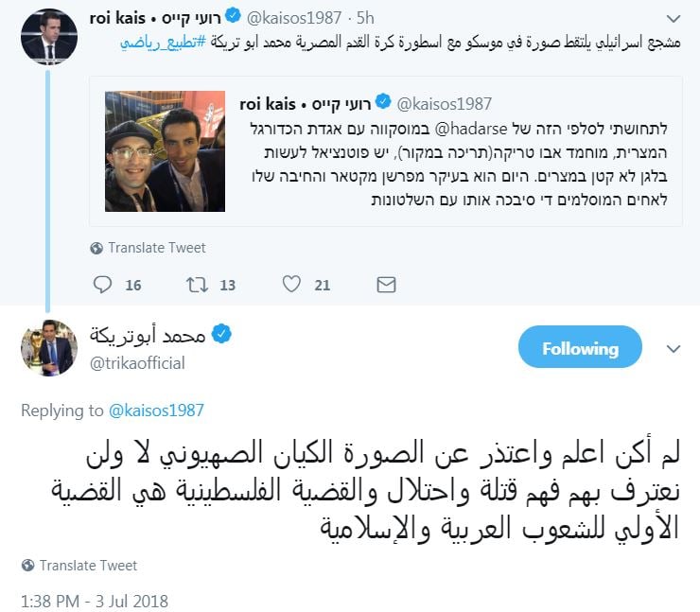Image resolution: width=700 pixels, height=612 pixels.
Task: Click globe icon beside lower Translate Tweet
Action: 28,566
